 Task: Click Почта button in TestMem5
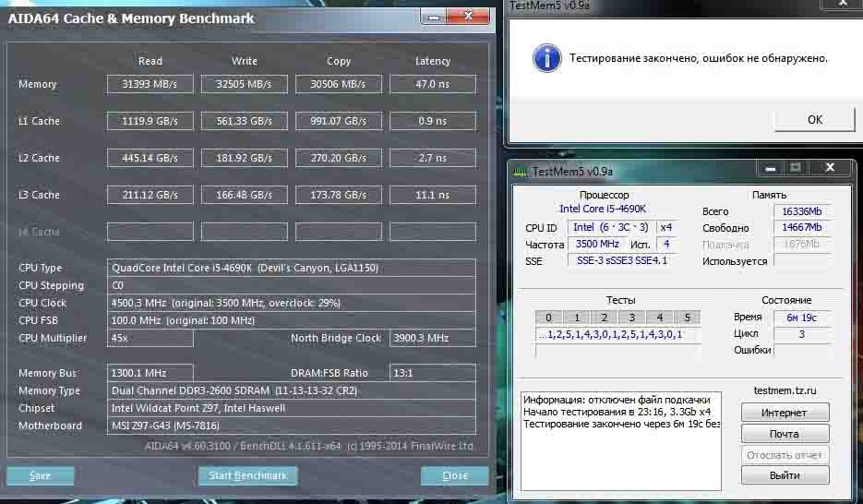(785, 434)
